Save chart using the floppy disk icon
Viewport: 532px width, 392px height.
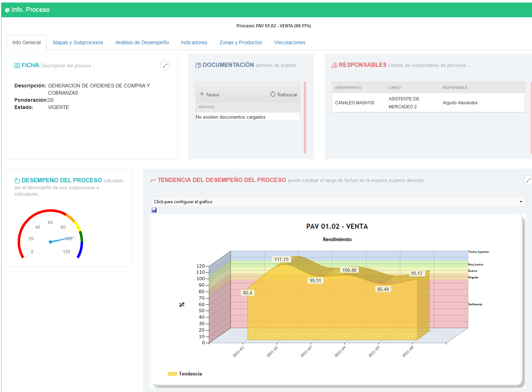154,210
